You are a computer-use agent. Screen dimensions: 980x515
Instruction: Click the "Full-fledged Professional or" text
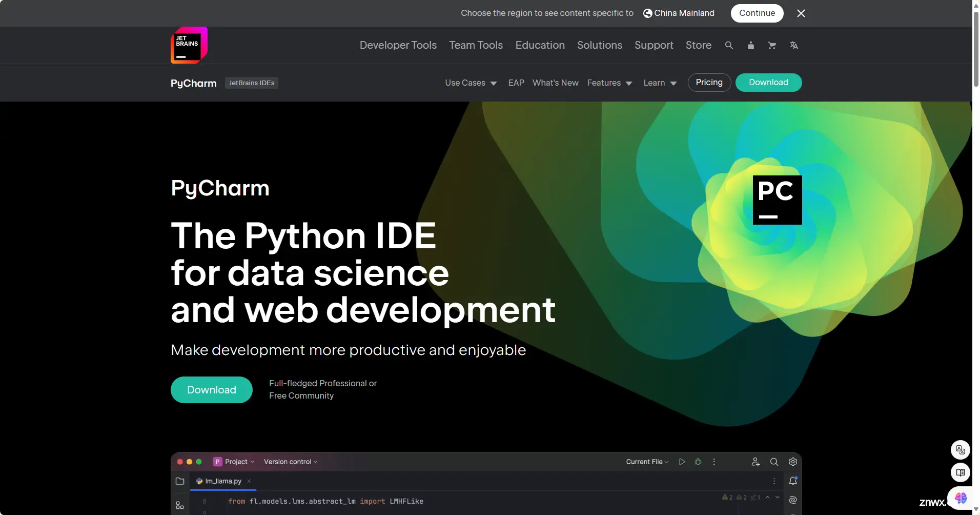click(x=323, y=383)
